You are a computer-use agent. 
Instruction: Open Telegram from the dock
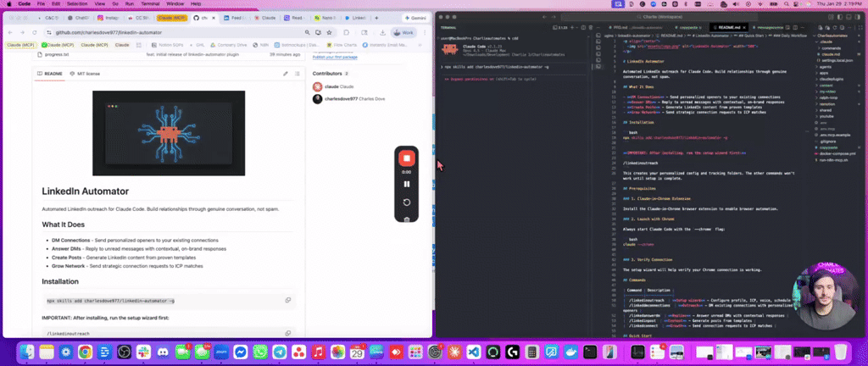coord(280,351)
